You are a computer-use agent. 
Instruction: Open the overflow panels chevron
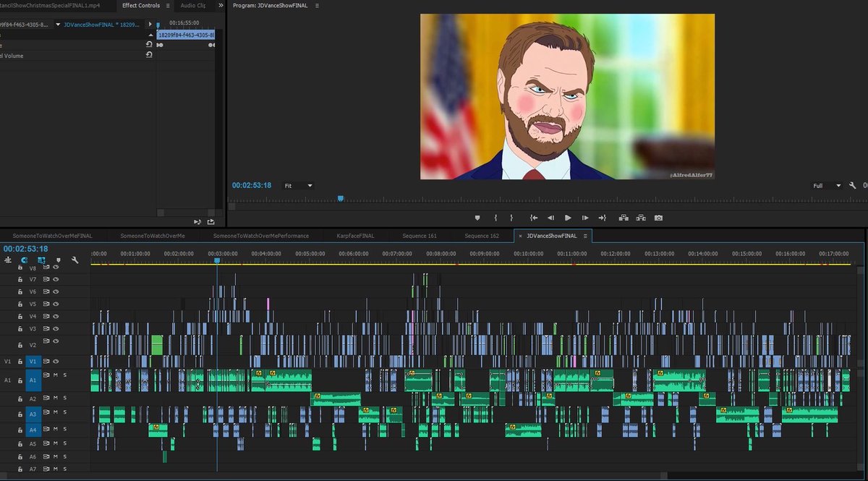pyautogui.click(x=221, y=5)
